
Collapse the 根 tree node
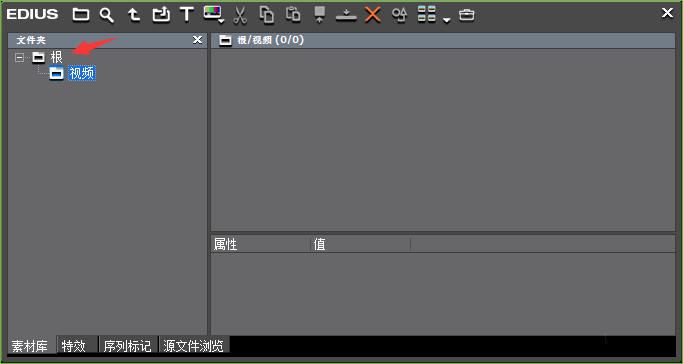(x=19, y=57)
